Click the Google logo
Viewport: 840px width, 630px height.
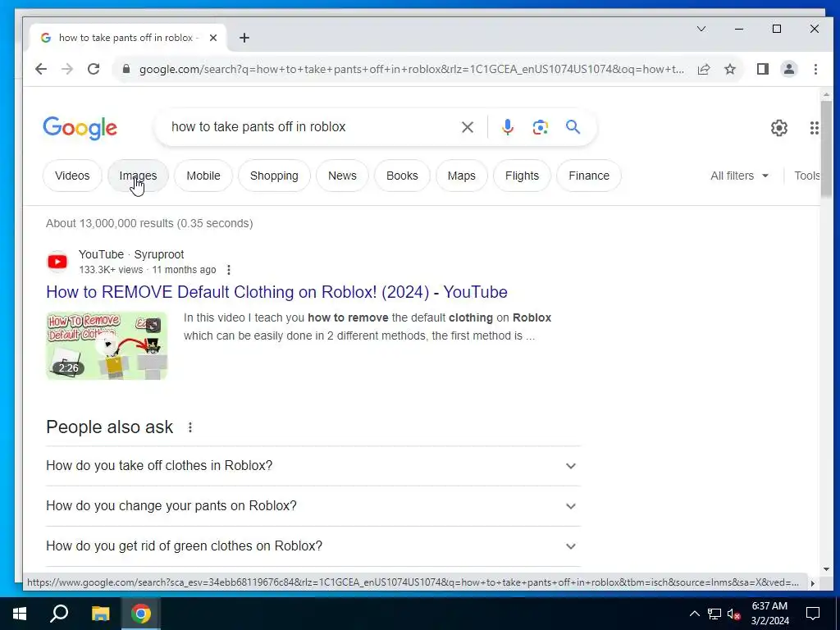(80, 128)
